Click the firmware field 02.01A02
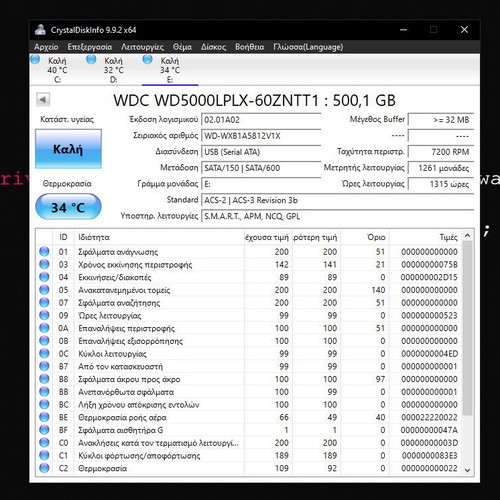Image resolution: width=500 pixels, height=500 pixels. click(x=261, y=120)
